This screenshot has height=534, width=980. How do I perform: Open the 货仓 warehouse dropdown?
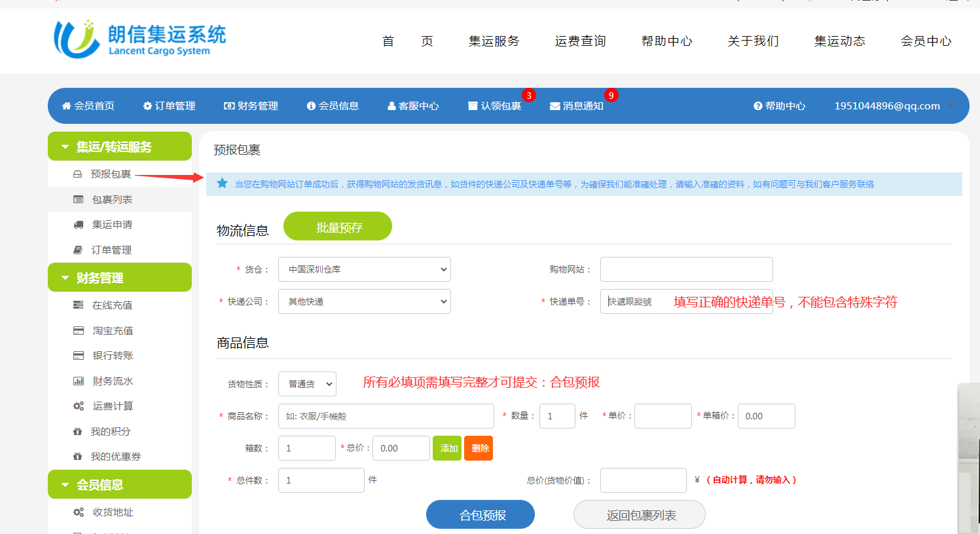pos(364,269)
